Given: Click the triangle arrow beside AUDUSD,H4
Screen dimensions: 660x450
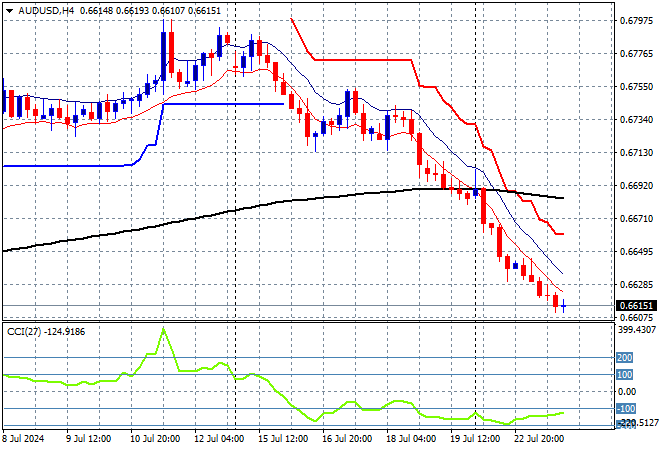Looking at the screenshot, I should (x=10, y=11).
